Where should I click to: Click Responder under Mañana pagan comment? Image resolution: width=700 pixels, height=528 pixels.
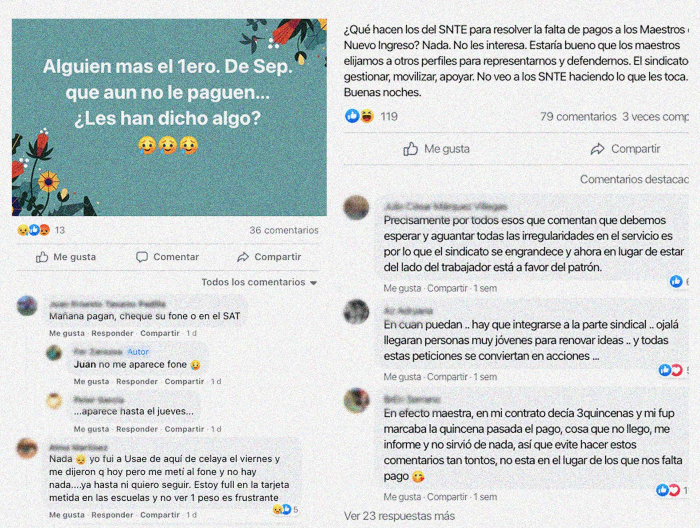112,333
